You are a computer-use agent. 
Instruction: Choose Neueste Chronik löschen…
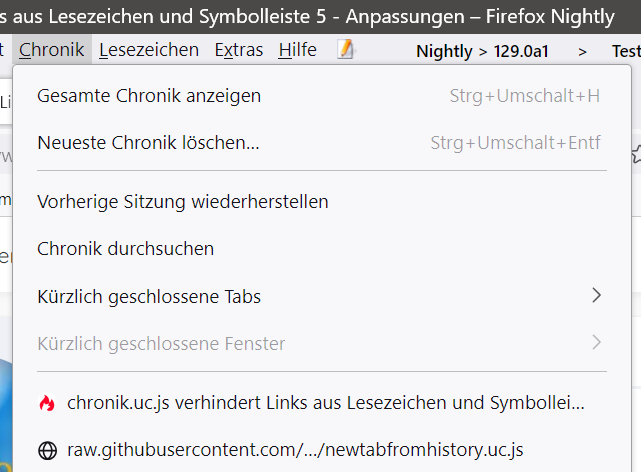pyautogui.click(x=148, y=143)
